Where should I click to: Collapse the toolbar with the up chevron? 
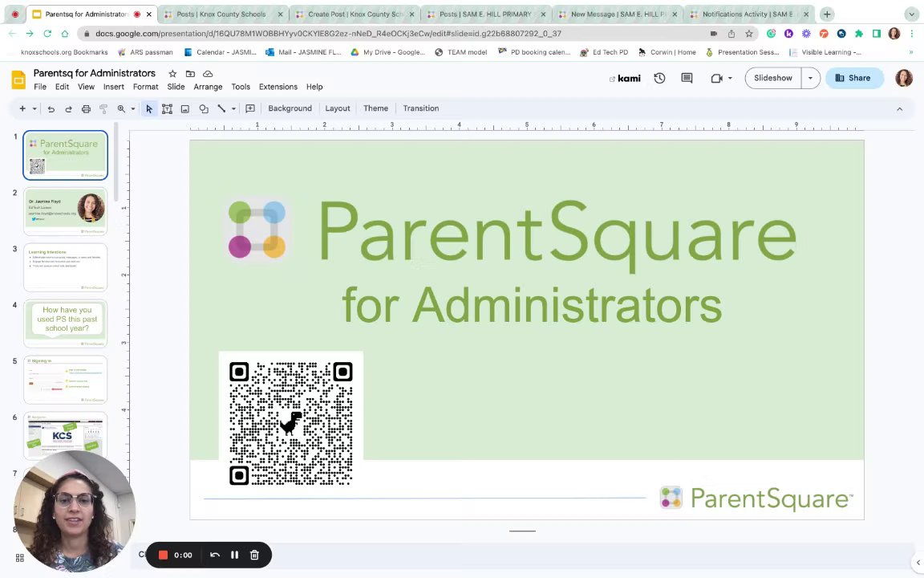899,109
